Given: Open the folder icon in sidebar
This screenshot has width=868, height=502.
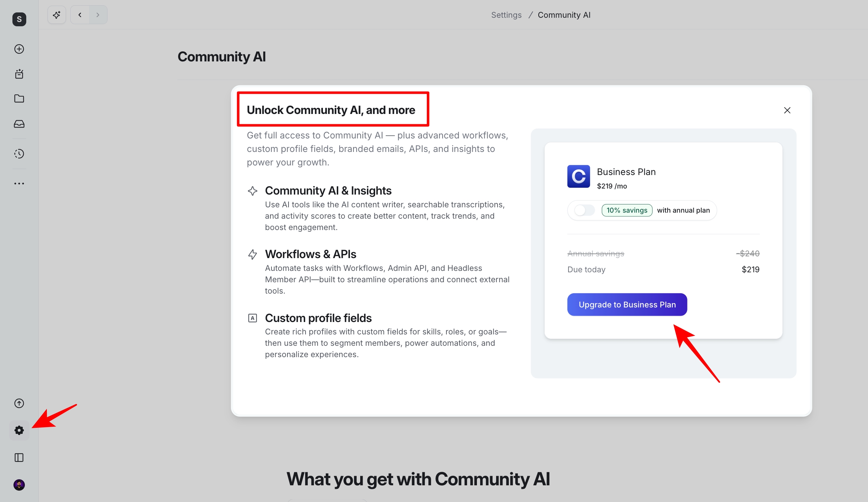Looking at the screenshot, I should pyautogui.click(x=19, y=99).
